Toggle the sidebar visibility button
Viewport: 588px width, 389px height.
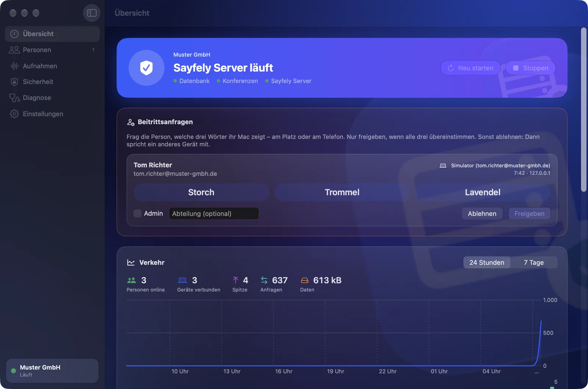92,13
